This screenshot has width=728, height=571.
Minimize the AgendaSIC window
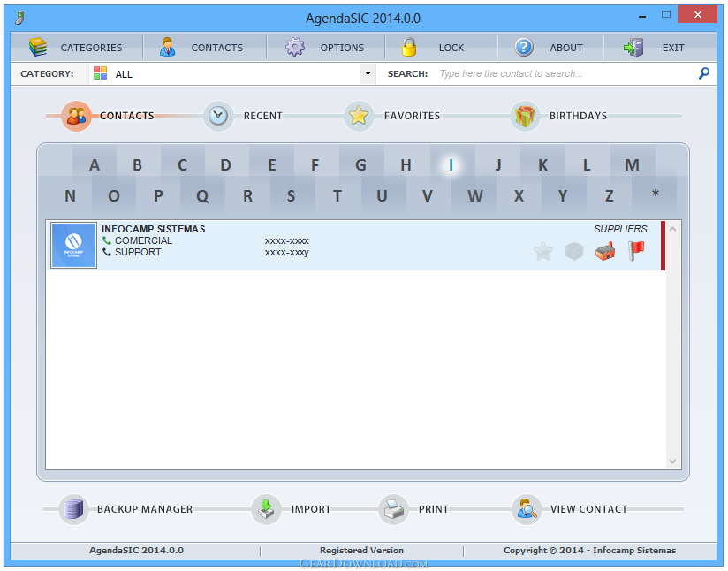[642, 16]
